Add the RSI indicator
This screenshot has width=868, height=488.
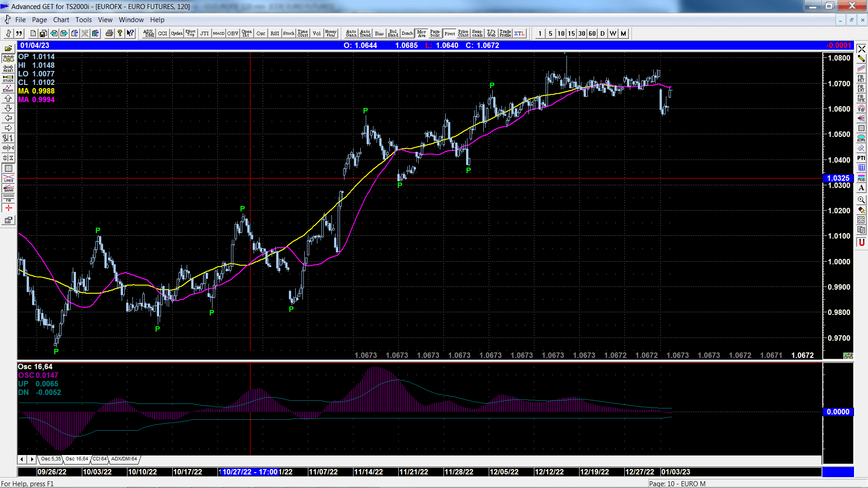(275, 33)
